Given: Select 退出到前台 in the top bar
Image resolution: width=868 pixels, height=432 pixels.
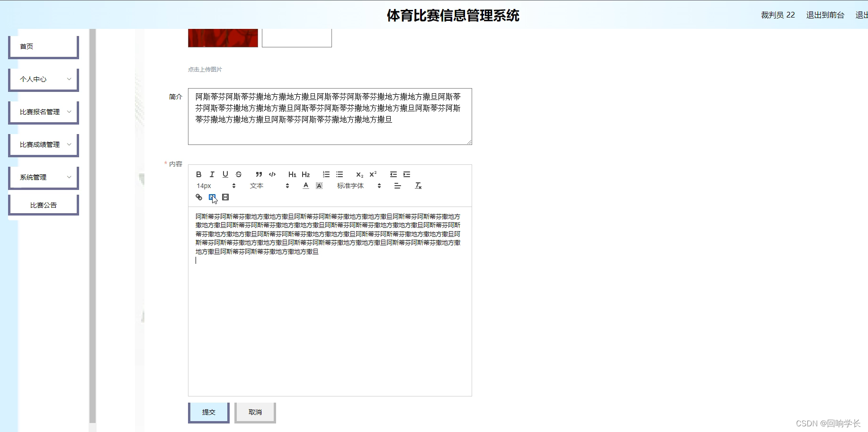Looking at the screenshot, I should pos(825,15).
